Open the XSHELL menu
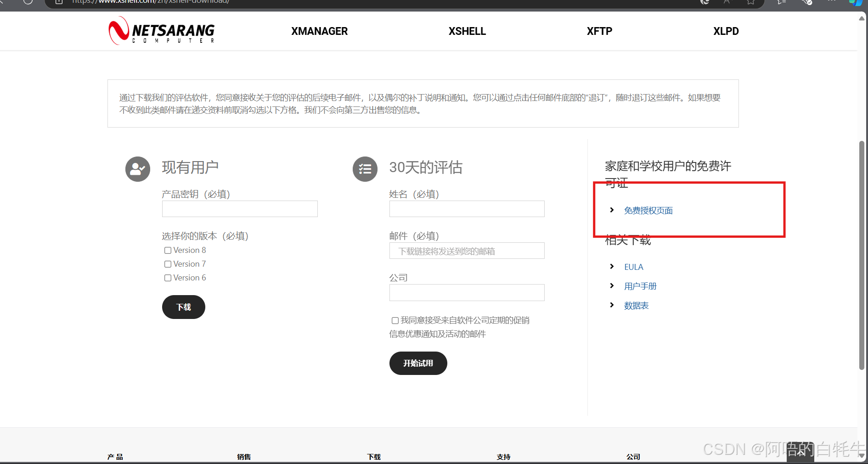 click(467, 31)
